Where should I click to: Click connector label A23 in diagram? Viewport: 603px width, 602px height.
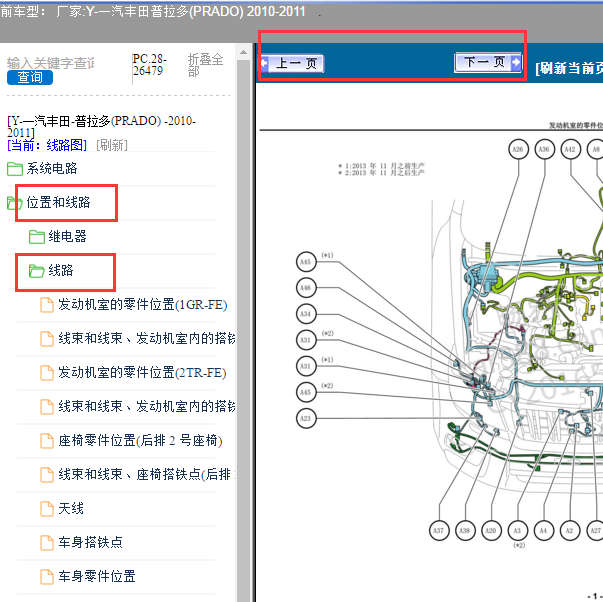click(306, 419)
